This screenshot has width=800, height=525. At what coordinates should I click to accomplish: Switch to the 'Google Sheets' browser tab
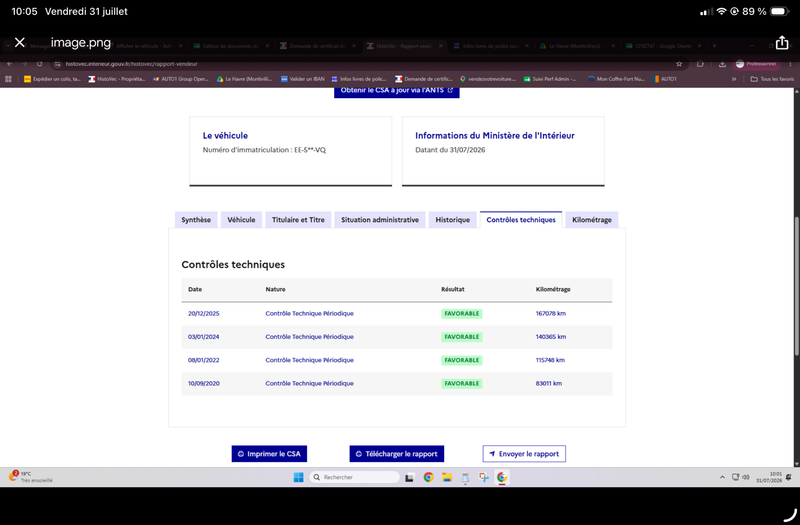[664, 46]
